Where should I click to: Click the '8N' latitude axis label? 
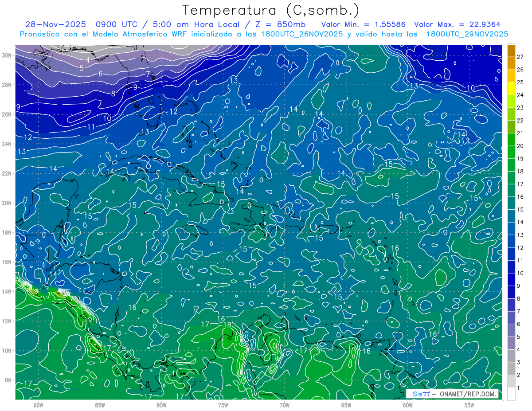9,380
